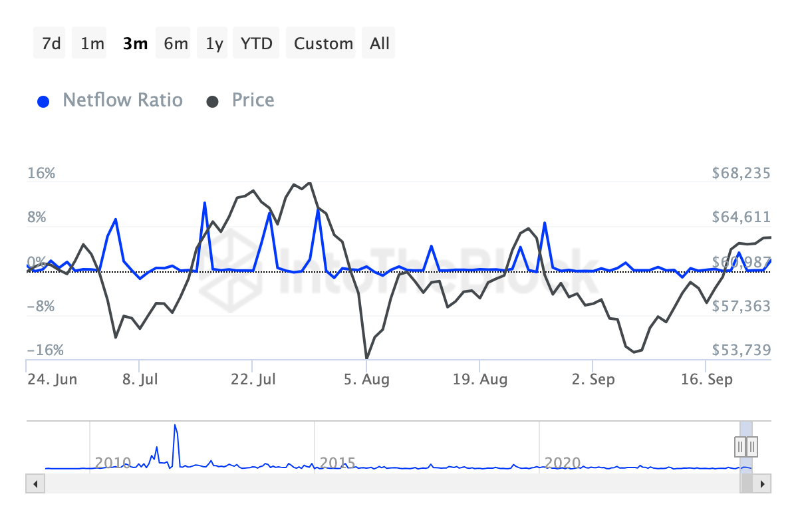Select the 7d time range
Viewport: 798px width, 532px height.
[51, 43]
